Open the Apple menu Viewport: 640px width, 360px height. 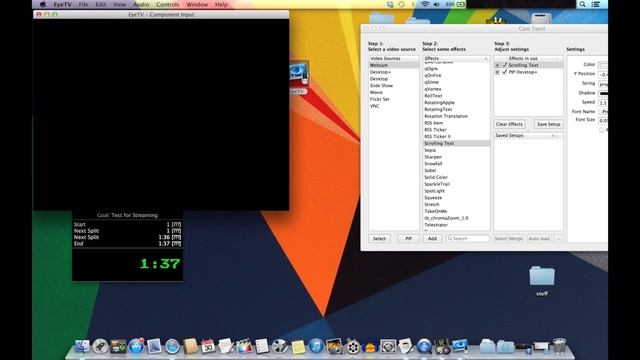(x=43, y=4)
